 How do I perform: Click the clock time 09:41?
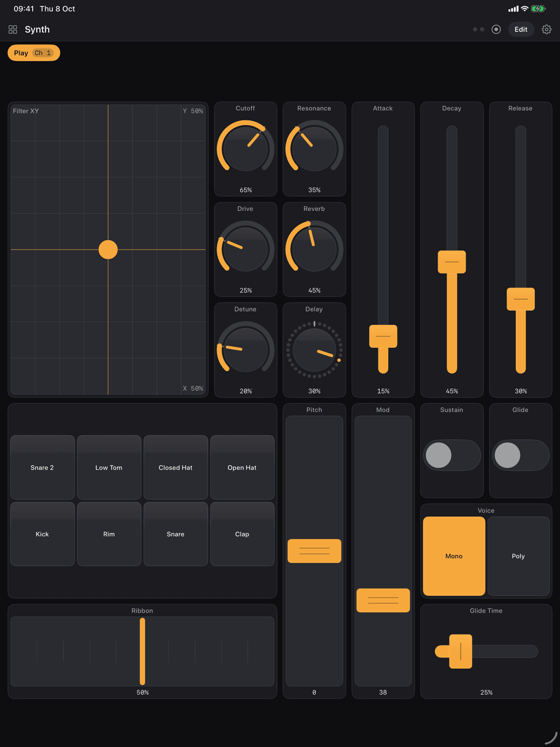(24, 9)
